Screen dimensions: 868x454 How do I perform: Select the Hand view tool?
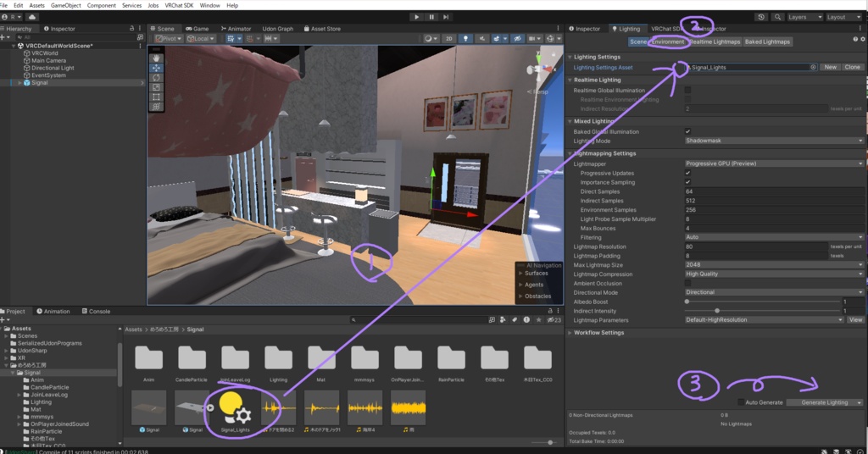[156, 58]
